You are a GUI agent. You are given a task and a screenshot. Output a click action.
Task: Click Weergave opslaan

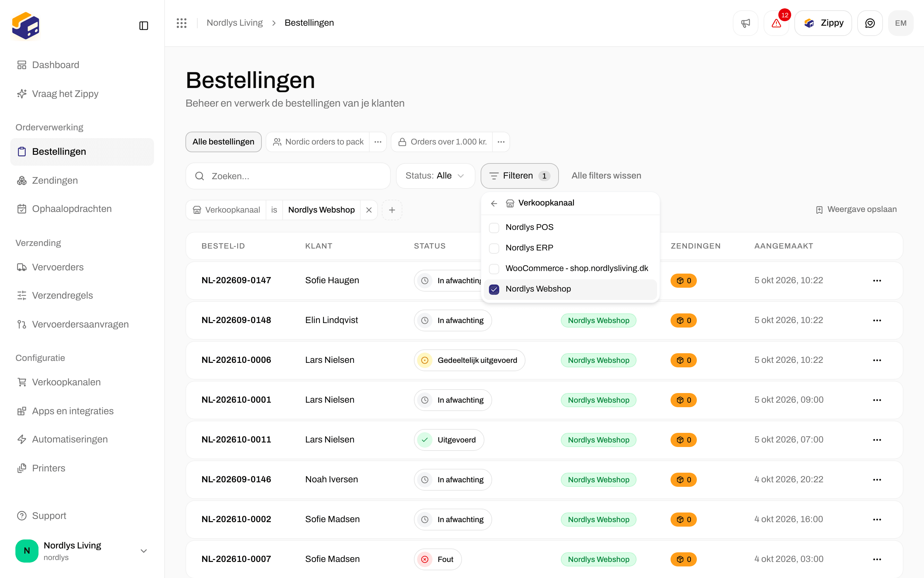856,209
